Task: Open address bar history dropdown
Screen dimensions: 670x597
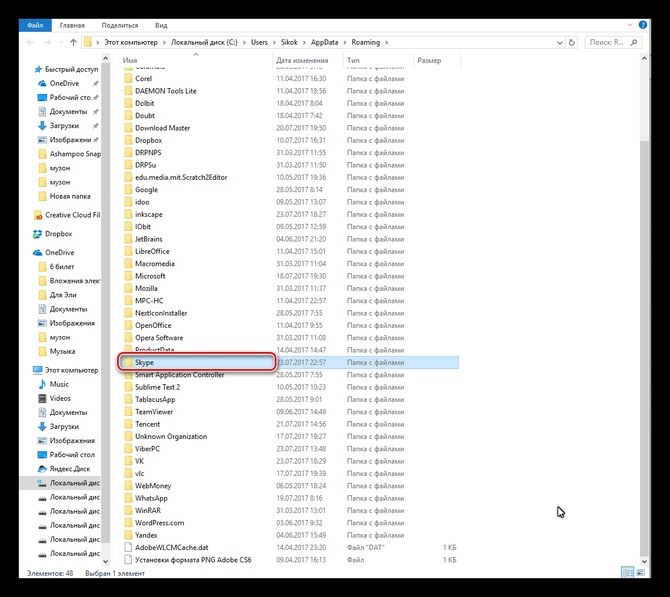Action: point(559,42)
